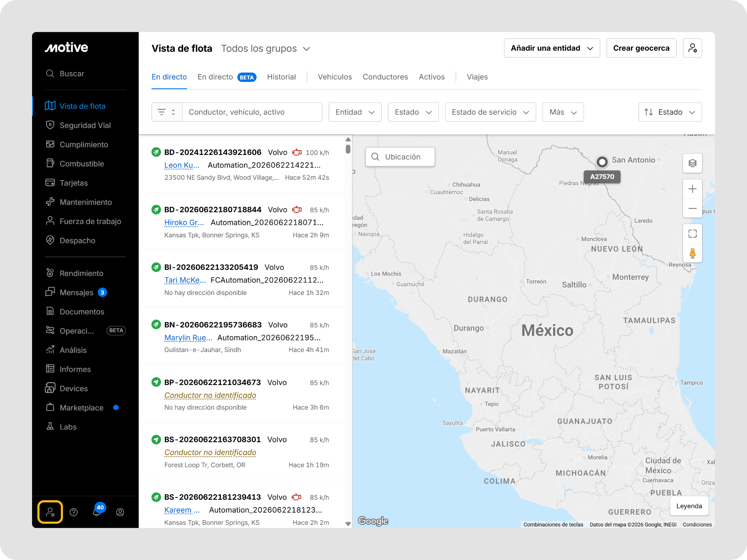Open the Añadir una entidad dropdown

coord(552,48)
